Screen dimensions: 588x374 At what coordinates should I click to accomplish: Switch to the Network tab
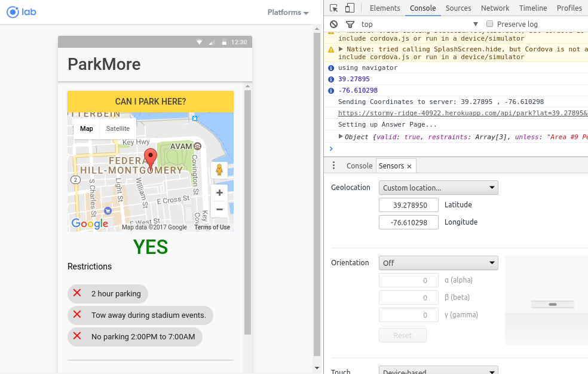pyautogui.click(x=495, y=8)
